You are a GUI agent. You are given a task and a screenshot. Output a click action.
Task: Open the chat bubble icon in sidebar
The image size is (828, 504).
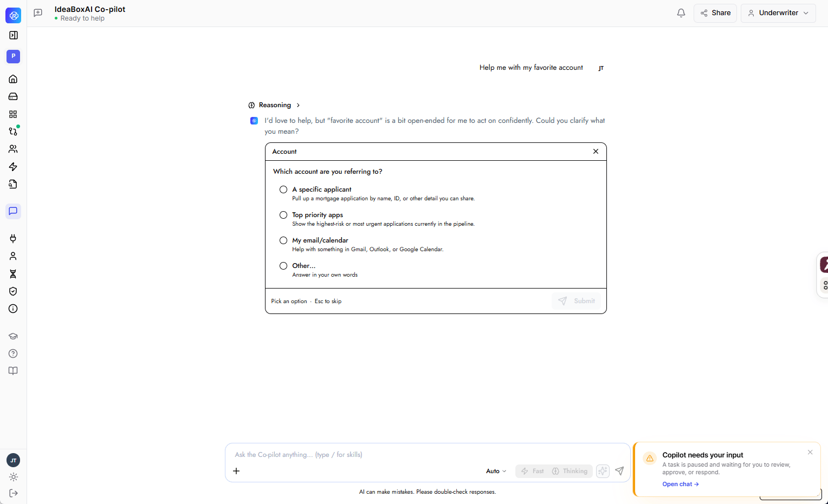(x=14, y=211)
